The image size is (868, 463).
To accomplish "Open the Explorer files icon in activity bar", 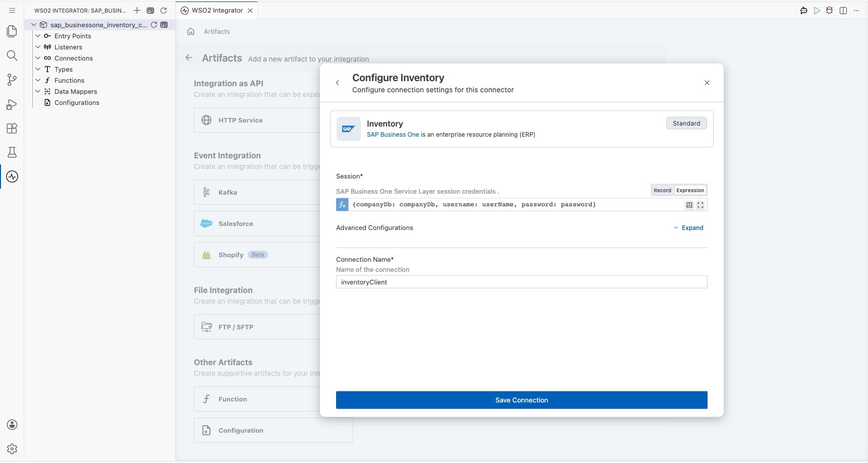I will pyautogui.click(x=12, y=31).
